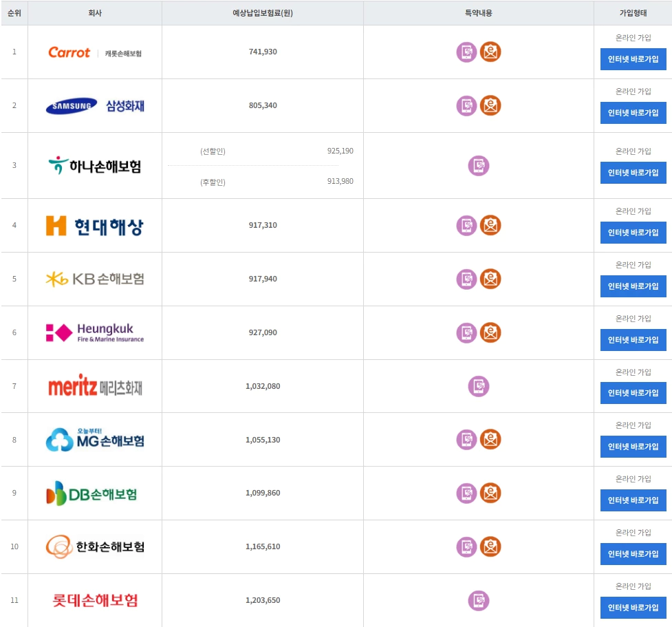Image resolution: width=672 pixels, height=627 pixels.
Task: Select the premium value 1,203,650
Action: pos(263,600)
